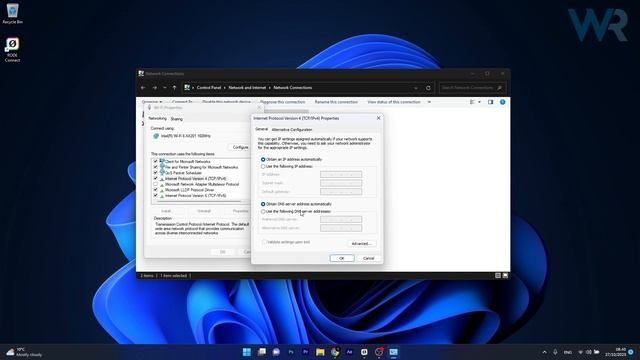The height and width of the screenshot is (360, 640).
Task: Select Obtain DNS server address automatically
Action: point(263,204)
